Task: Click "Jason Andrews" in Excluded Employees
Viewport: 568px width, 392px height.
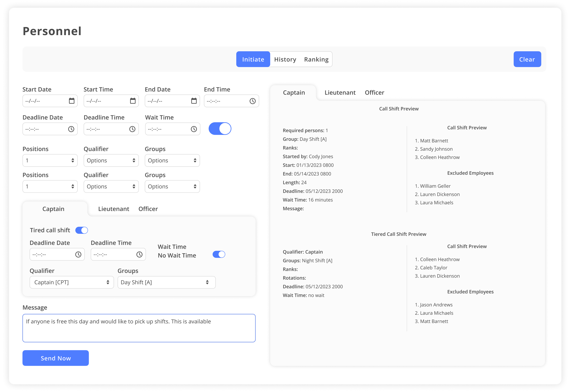Action: tap(436, 305)
